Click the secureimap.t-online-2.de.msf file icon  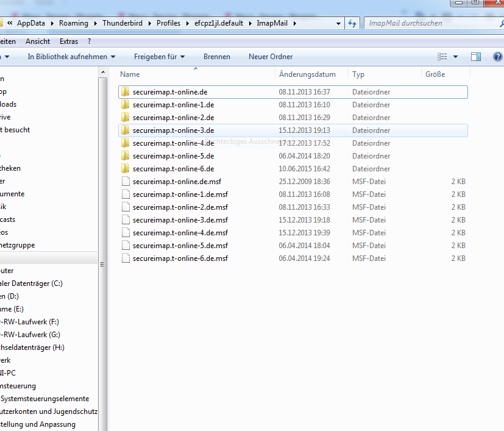(126, 207)
